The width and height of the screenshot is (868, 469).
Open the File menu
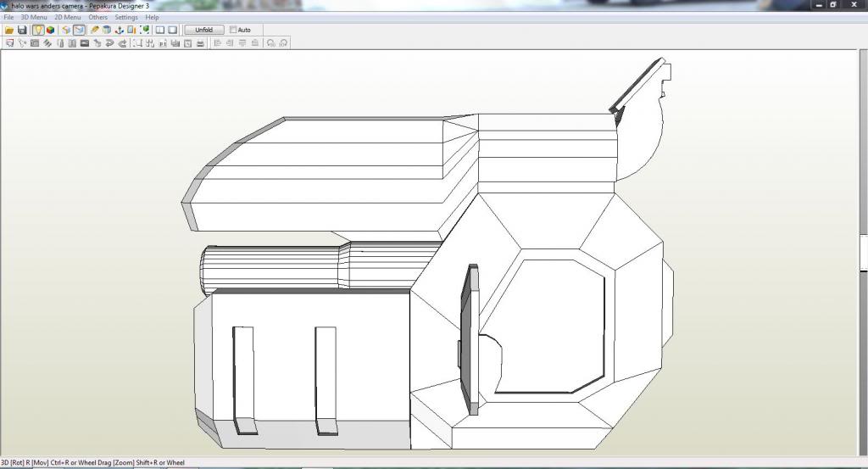(8, 17)
